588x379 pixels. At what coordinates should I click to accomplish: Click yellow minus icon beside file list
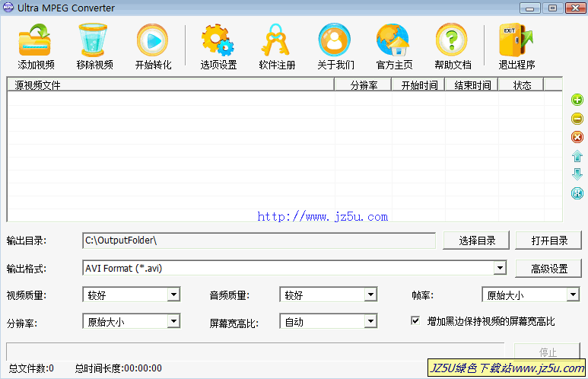point(577,119)
